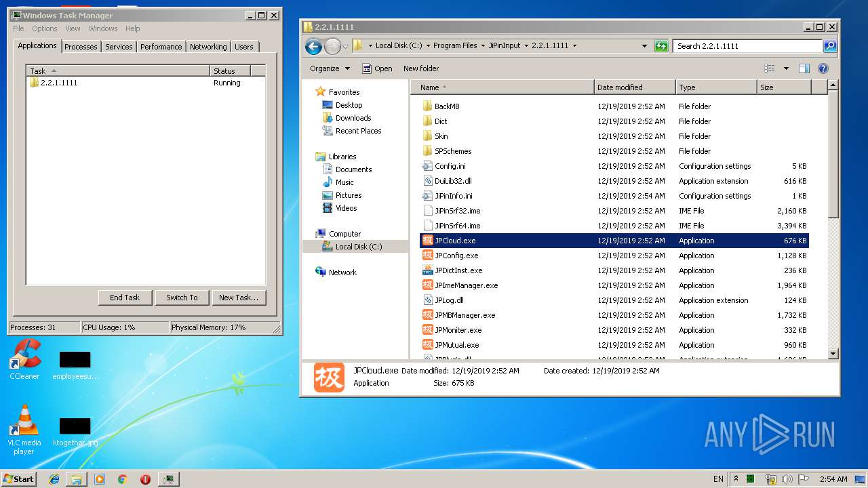Switch to Users tab in Task Manager
The image size is (868, 488).
(244, 47)
